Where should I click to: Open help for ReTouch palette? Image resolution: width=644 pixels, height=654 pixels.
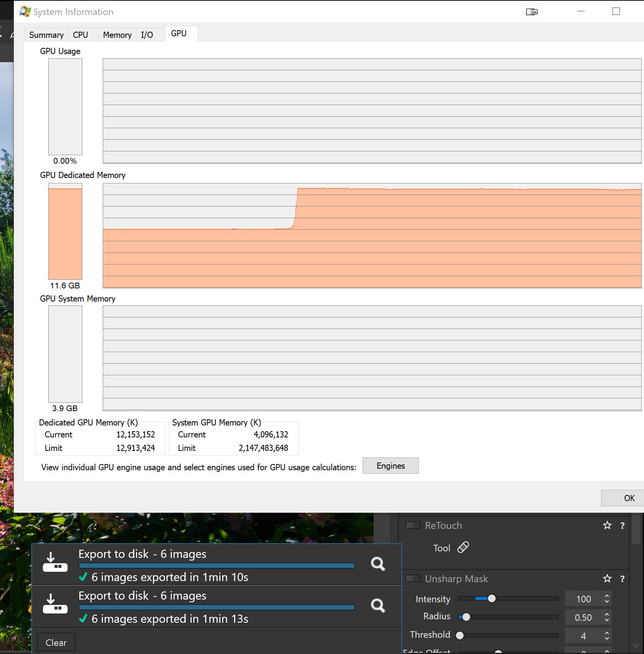[x=622, y=525]
